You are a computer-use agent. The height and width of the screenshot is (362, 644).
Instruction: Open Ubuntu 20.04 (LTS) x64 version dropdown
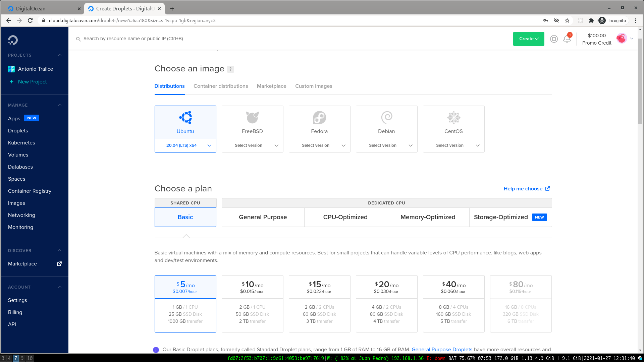(x=185, y=145)
